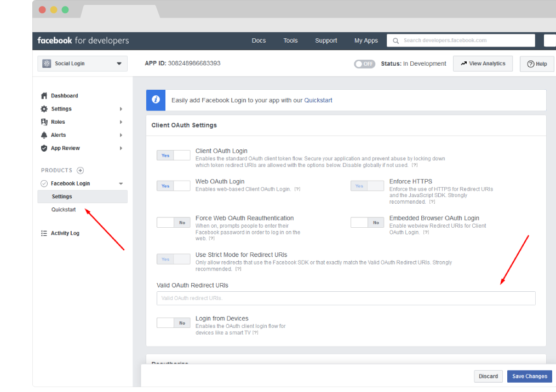Collapse the Facebook Login product section

pos(121,184)
